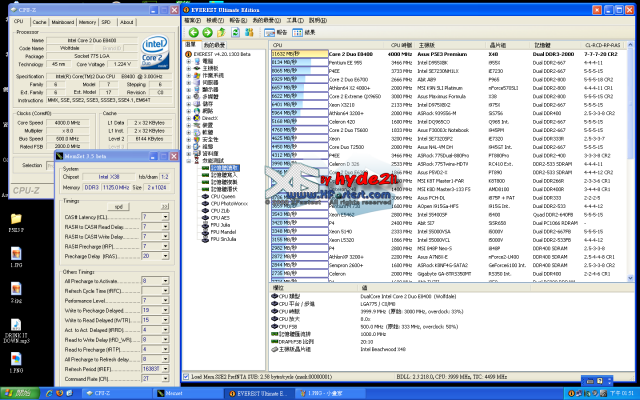Go forward with the green right arrow in EVEREST
The image size is (640, 400).
tap(207, 32)
